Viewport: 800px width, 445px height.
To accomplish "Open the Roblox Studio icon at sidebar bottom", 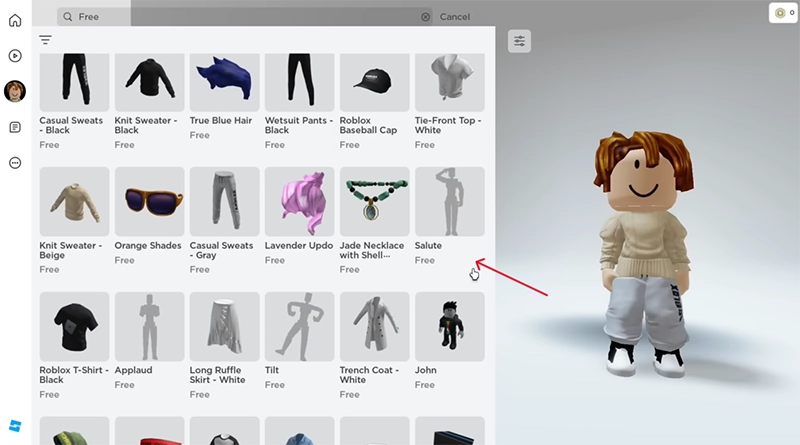I will pos(15,426).
